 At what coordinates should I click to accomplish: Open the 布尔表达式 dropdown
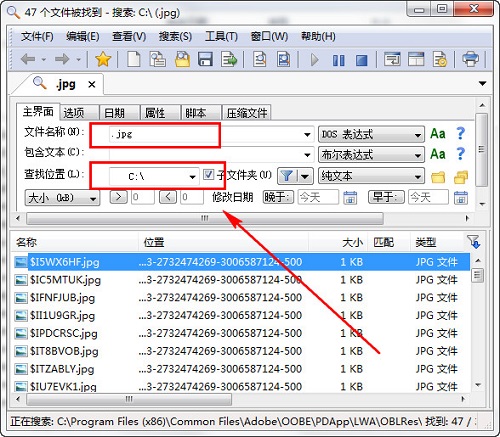pos(371,155)
